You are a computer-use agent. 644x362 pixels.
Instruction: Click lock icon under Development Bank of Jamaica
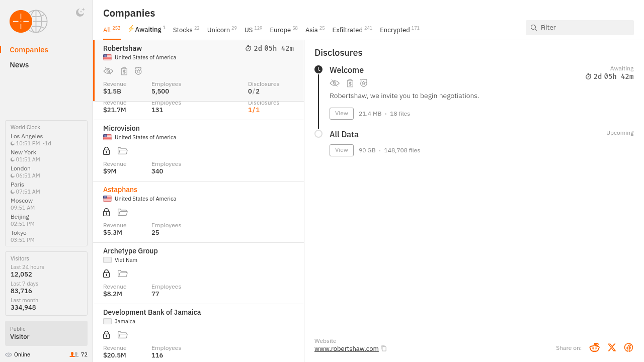(106, 335)
